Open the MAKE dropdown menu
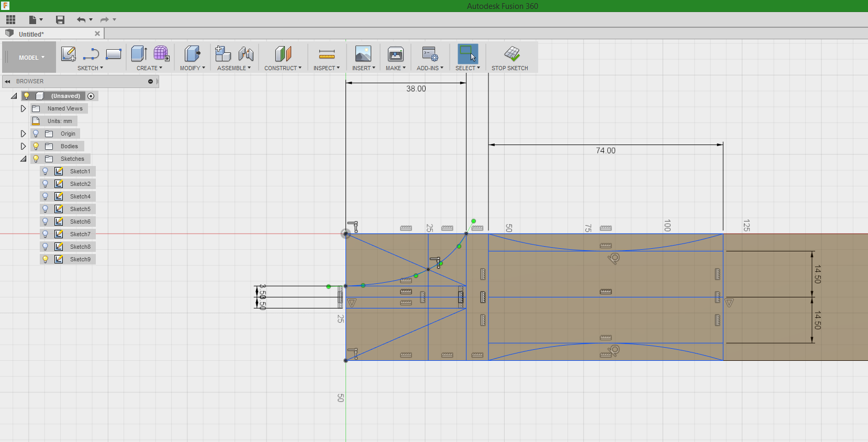 pyautogui.click(x=395, y=68)
